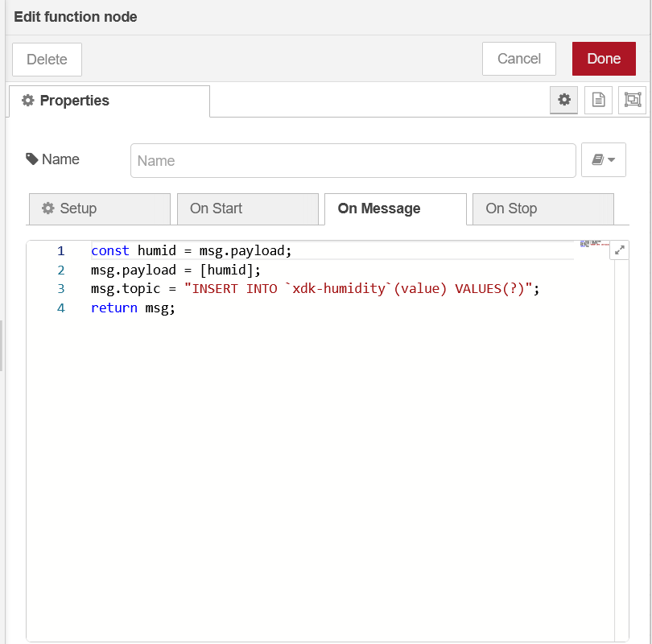The height and width of the screenshot is (644, 652).
Task: Confirm changes with the Done button
Action: click(603, 59)
